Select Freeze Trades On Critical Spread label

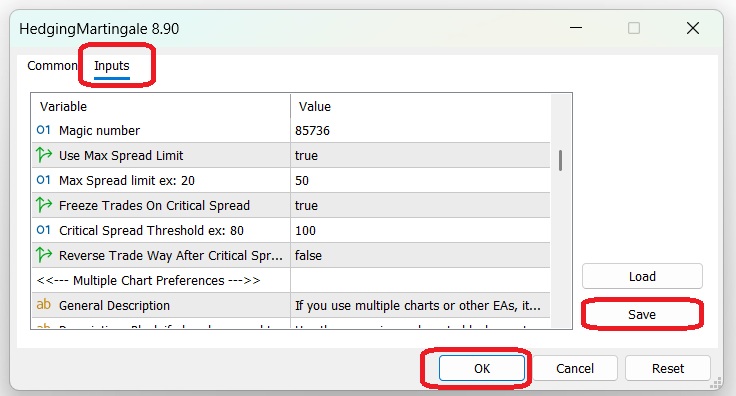[x=154, y=206]
